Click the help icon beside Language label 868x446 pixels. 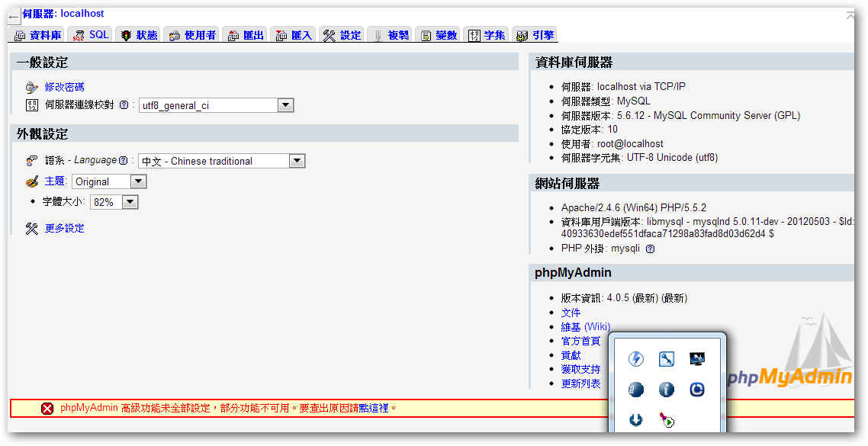(x=123, y=161)
